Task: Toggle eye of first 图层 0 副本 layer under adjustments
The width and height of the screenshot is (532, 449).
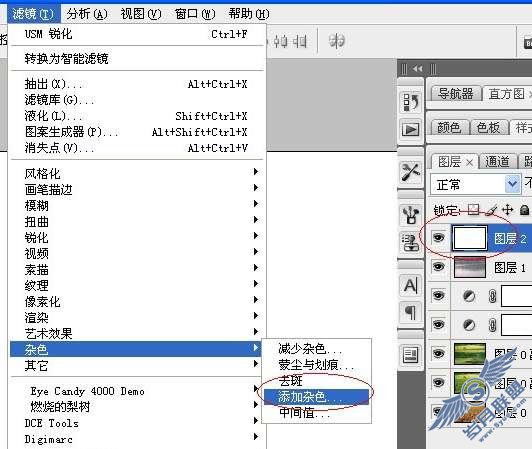Action: pos(438,354)
